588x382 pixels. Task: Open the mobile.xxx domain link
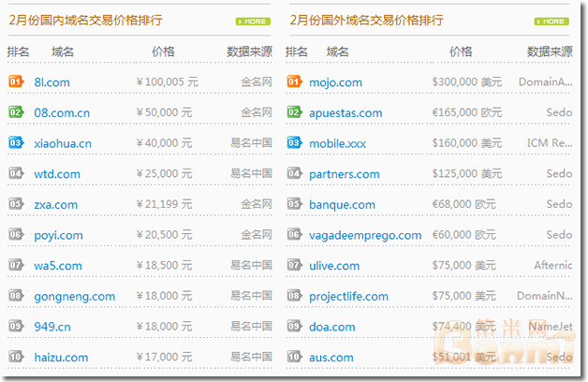(337, 143)
